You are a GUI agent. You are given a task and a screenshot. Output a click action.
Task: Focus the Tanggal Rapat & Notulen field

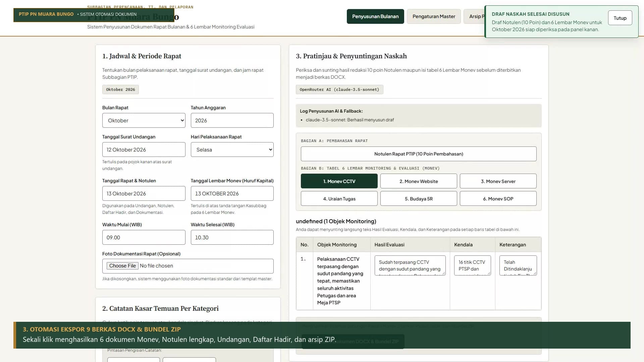(144, 193)
